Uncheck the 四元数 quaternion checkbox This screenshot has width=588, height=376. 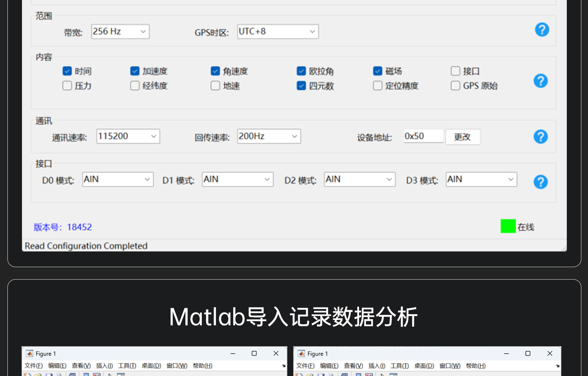(x=301, y=85)
